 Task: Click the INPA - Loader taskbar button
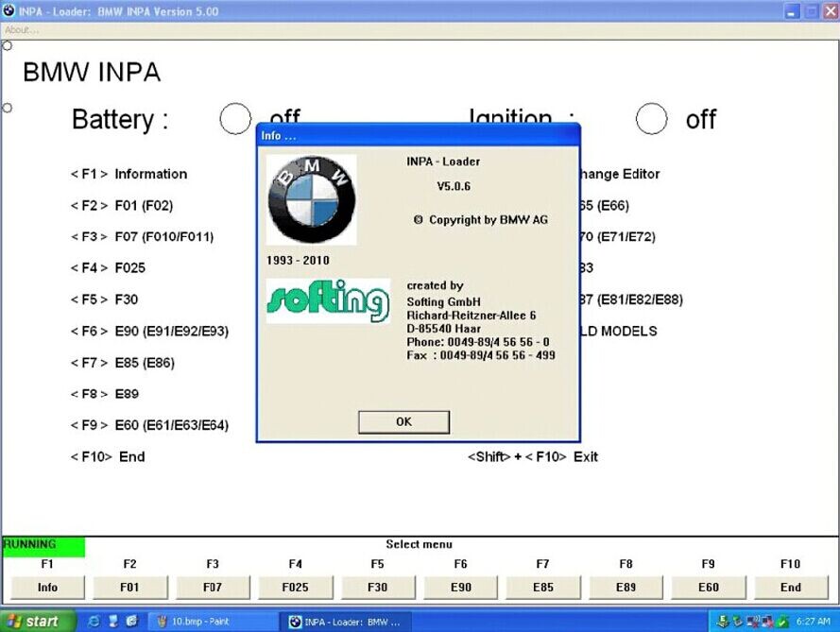point(346,622)
